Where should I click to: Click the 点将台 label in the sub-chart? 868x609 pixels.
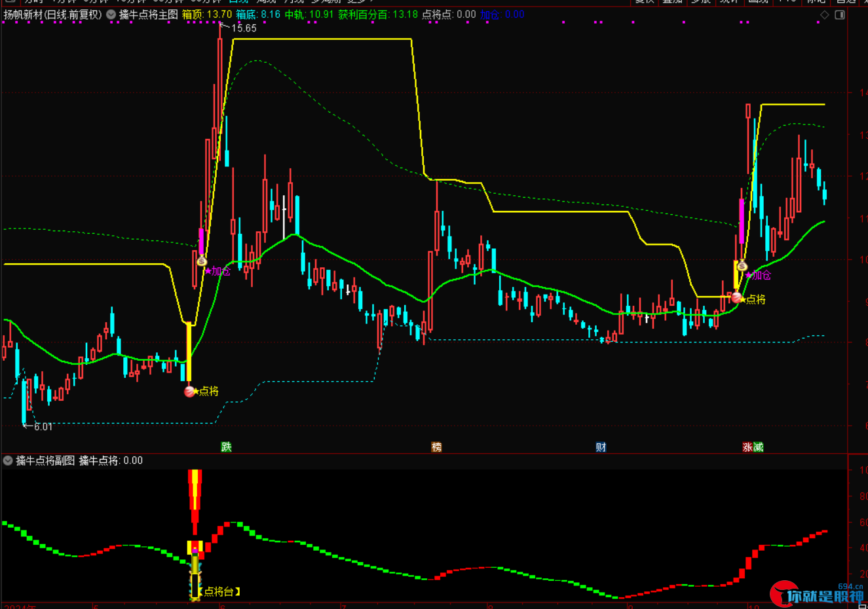click(x=219, y=591)
